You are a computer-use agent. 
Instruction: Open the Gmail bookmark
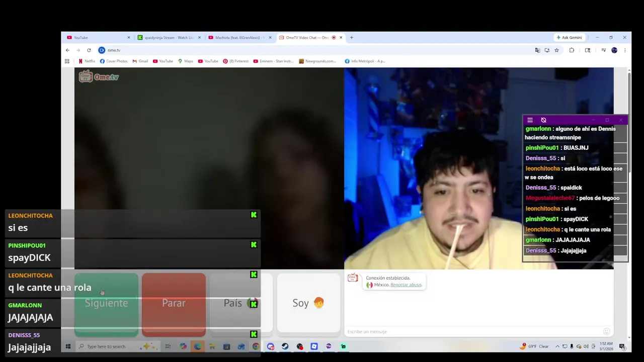pos(140,61)
